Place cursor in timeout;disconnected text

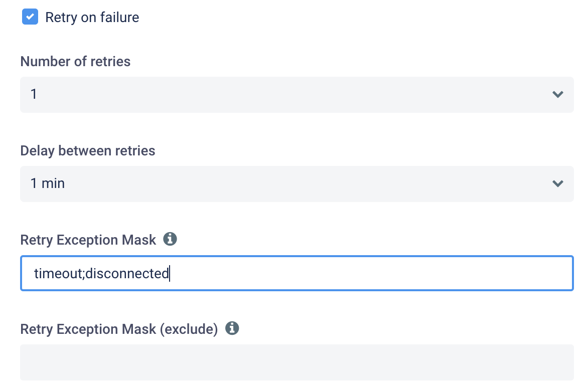tap(101, 274)
